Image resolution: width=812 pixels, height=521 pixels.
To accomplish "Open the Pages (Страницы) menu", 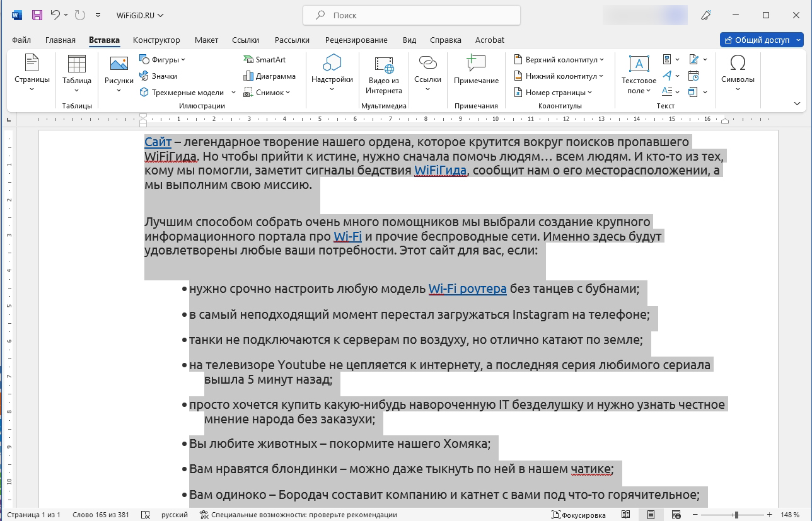I will [32, 74].
